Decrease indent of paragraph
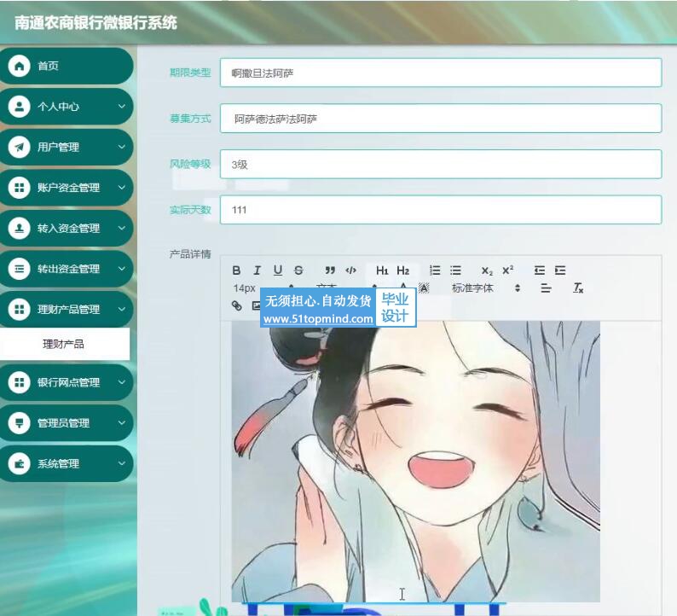The width and height of the screenshot is (677, 616). [539, 270]
